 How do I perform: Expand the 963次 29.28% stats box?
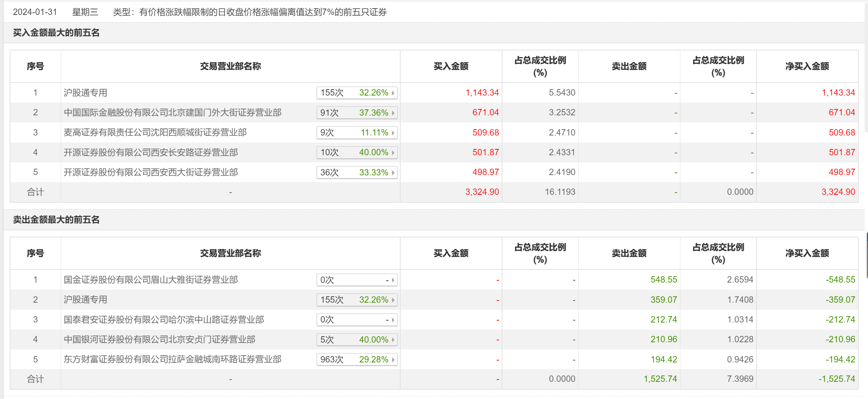(x=393, y=360)
